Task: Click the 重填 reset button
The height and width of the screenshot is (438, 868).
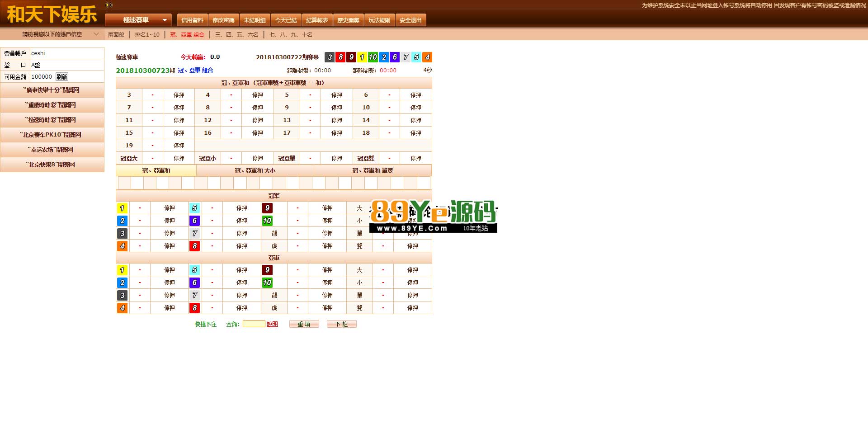Action: click(304, 324)
